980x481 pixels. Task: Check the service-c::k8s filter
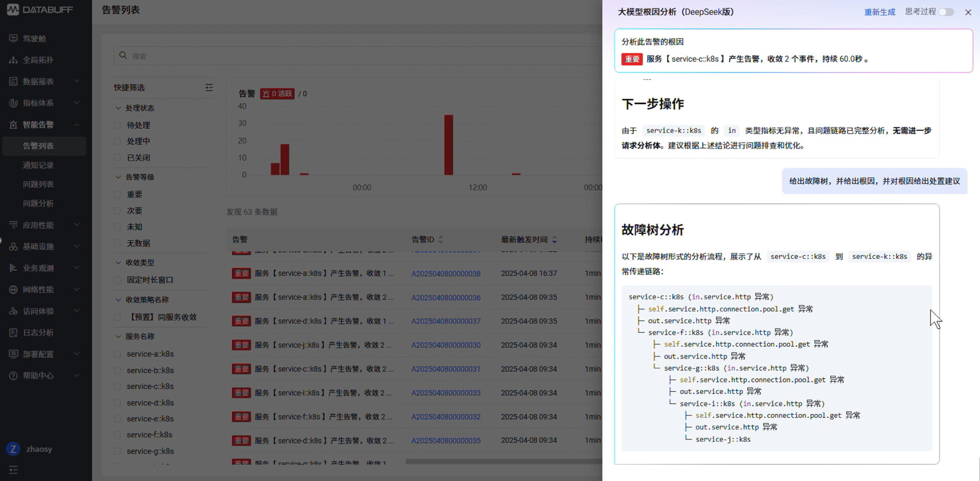pos(118,386)
